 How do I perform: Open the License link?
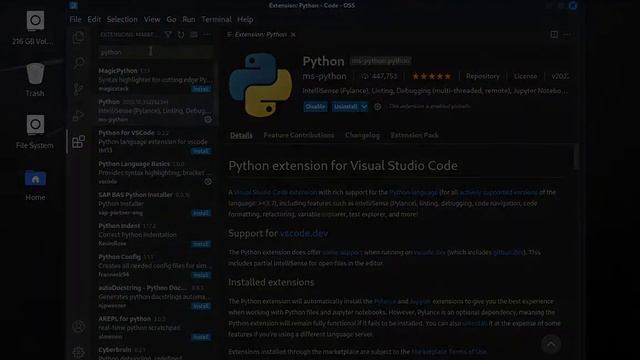[x=525, y=76]
